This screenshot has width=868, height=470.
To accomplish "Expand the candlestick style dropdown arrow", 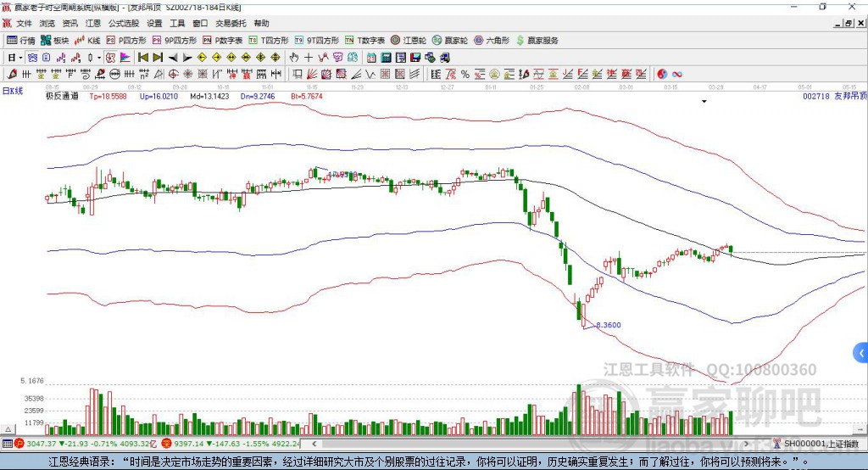I will click(99, 58).
